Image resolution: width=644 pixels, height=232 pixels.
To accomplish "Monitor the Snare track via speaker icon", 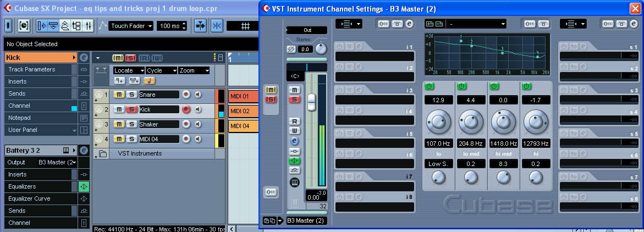I will pos(199,95).
